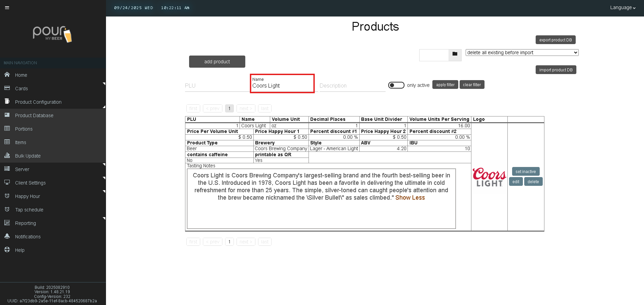Viewport: 644px width, 305px height.
Task: Click the Notifications bell icon
Action: [7, 236]
